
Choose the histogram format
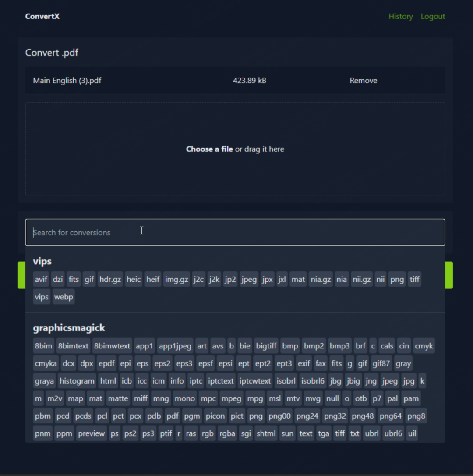(x=77, y=381)
